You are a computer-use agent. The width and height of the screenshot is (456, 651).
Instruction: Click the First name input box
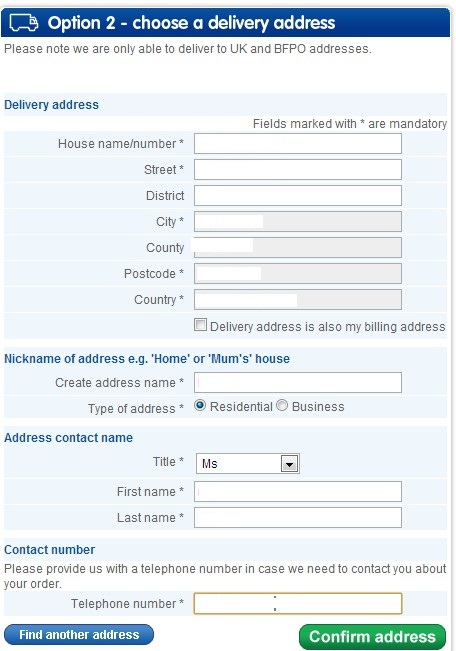pyautogui.click(x=298, y=492)
